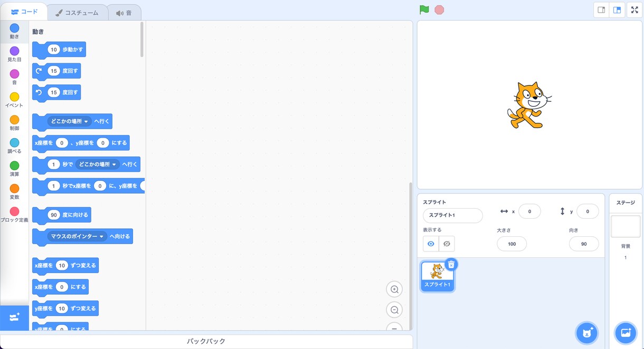
Task: Open マウスのポインター dropdown in へ向ける block
Action: tap(77, 237)
